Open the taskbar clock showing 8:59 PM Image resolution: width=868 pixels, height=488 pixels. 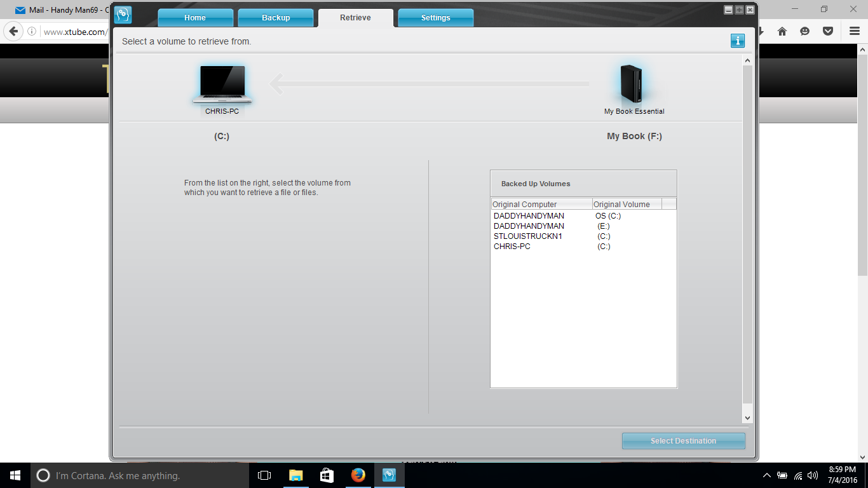843,475
